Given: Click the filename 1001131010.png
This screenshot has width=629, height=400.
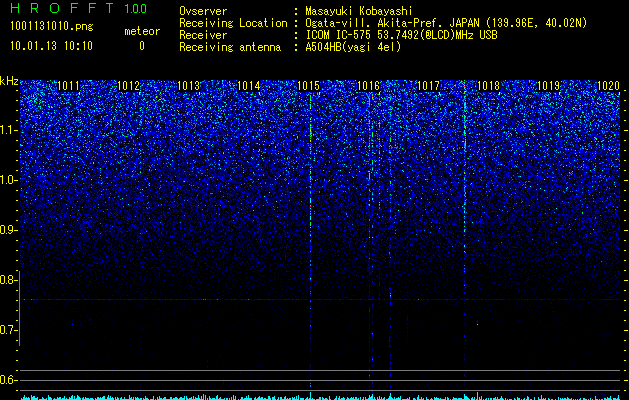Looking at the screenshot, I should (x=52, y=27).
